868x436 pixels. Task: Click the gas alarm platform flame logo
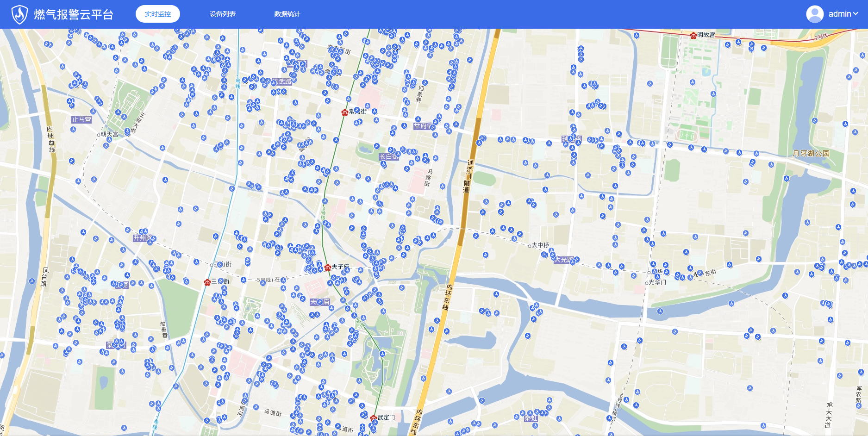pos(19,14)
